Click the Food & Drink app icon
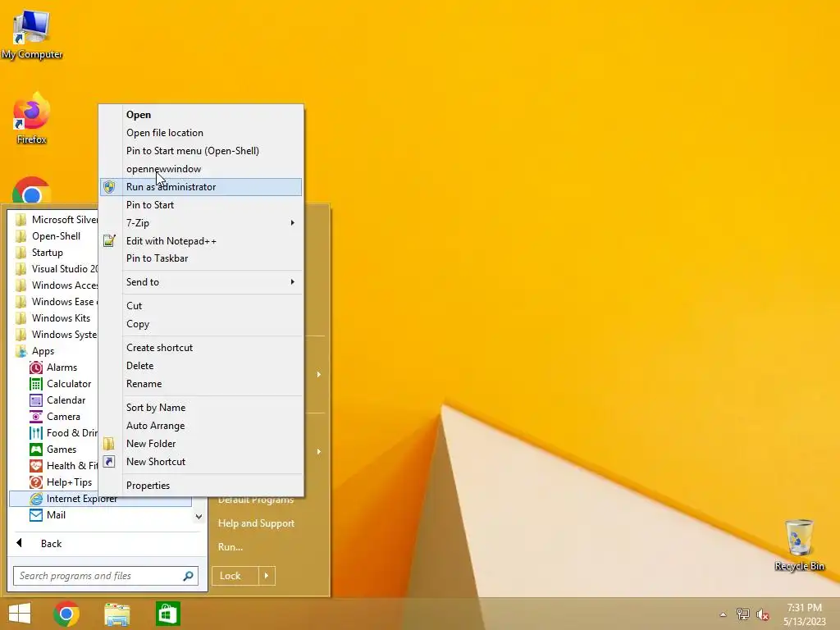Image resolution: width=840 pixels, height=630 pixels. (36, 433)
